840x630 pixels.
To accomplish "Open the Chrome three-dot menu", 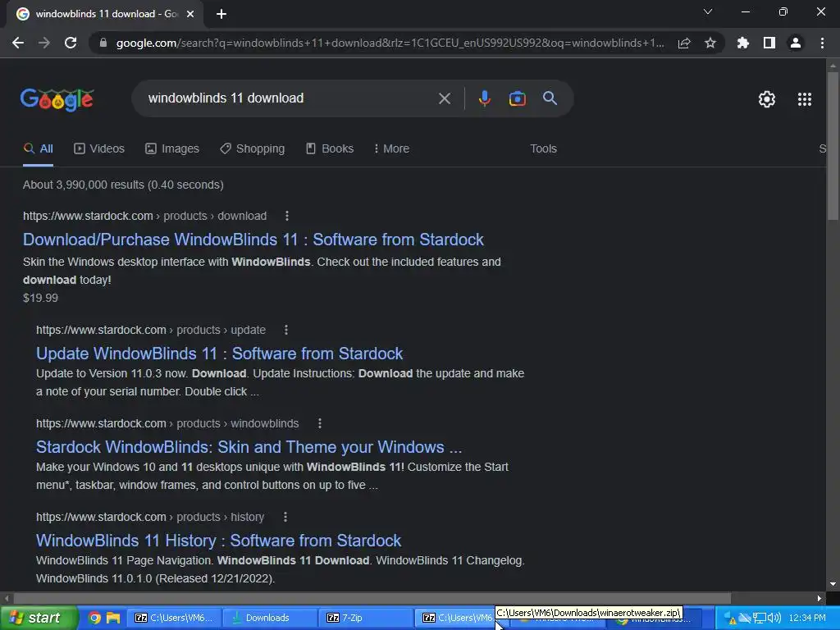I will pyautogui.click(x=822, y=43).
